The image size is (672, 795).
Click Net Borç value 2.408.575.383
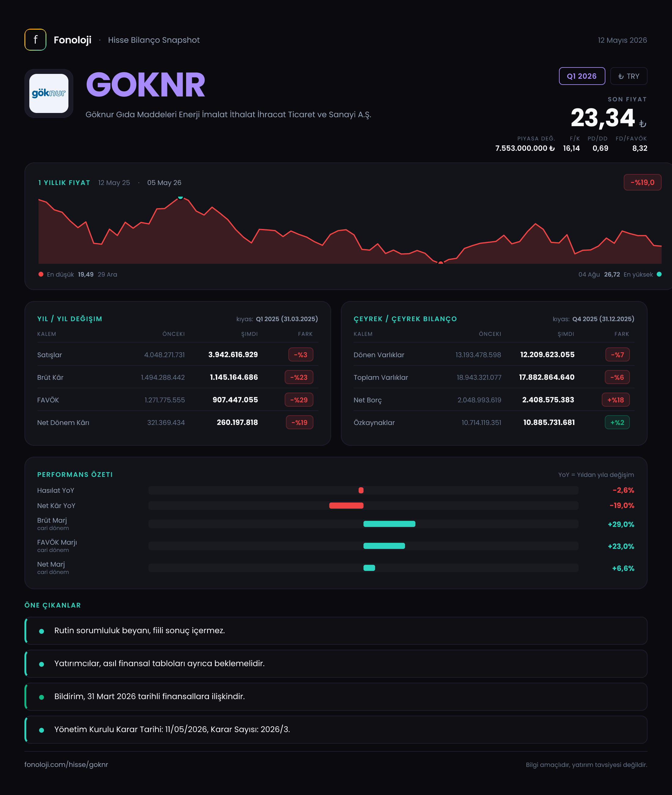coord(548,400)
